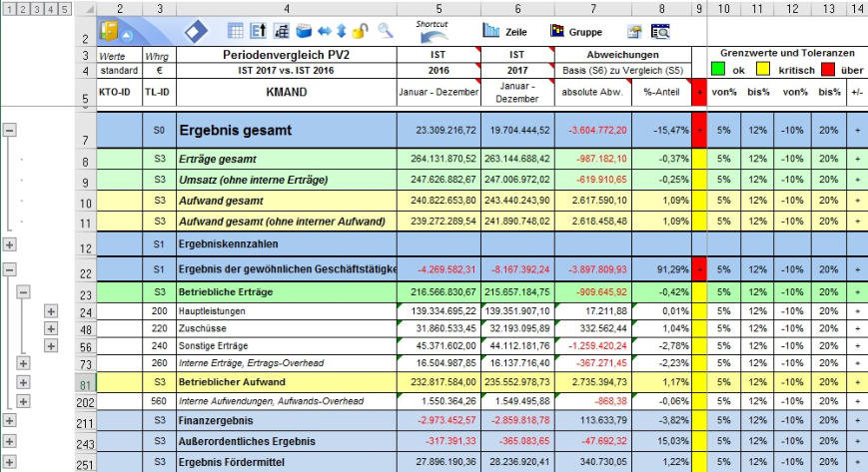Click the Zeile label button
This screenshot has width=868, height=472.
click(516, 32)
